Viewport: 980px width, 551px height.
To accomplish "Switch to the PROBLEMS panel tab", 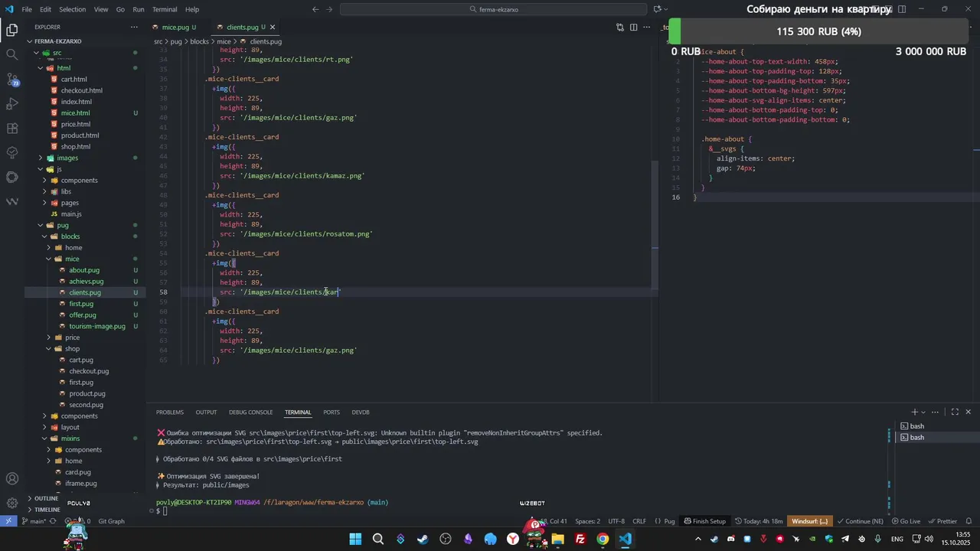I will click(170, 412).
